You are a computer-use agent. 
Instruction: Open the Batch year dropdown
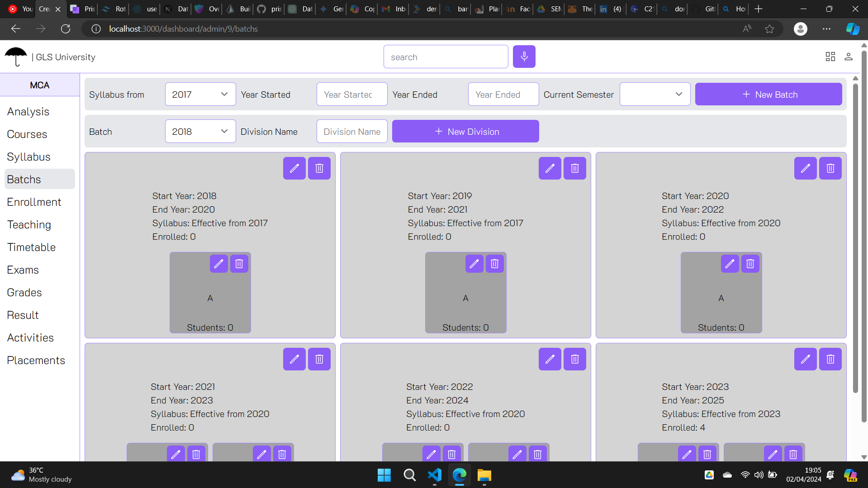200,132
